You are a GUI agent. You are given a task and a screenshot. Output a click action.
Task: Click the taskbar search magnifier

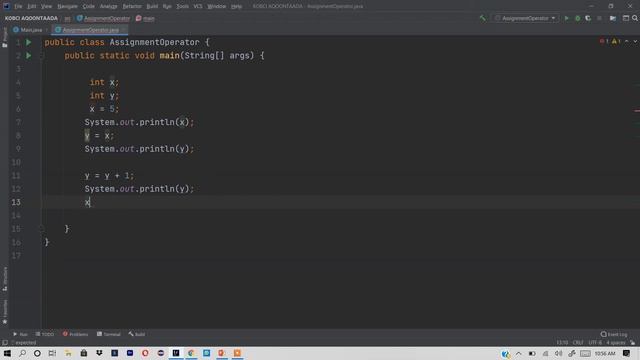pos(22,353)
